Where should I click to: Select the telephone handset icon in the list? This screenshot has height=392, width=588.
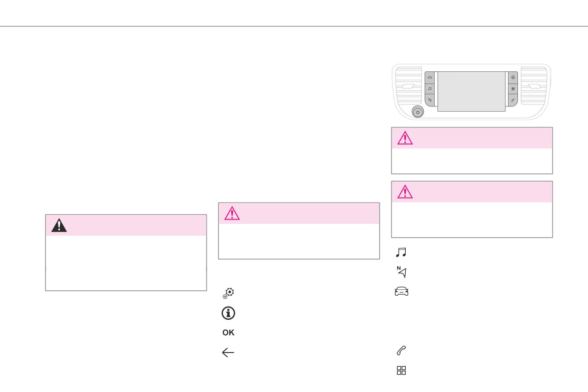coord(401,351)
